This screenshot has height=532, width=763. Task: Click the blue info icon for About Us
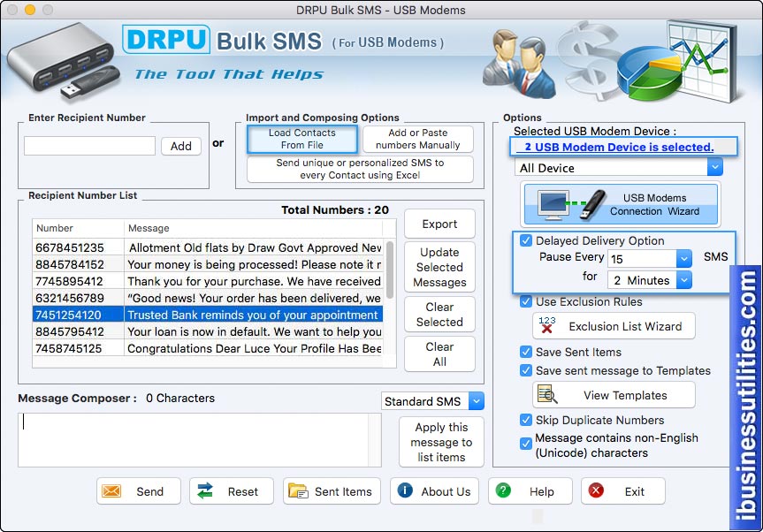(x=405, y=490)
